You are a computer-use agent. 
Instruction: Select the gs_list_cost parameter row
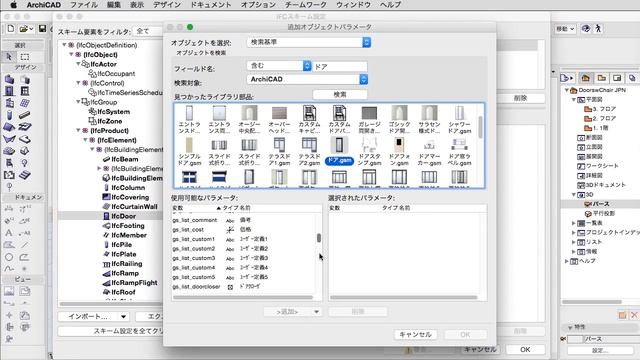[244, 229]
